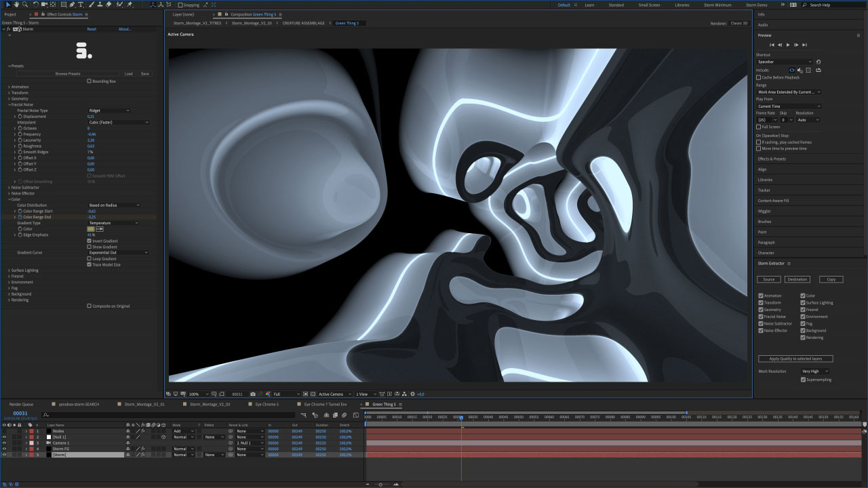Check Show Gradient option
The width and height of the screenshot is (868, 488).
[x=90, y=247]
